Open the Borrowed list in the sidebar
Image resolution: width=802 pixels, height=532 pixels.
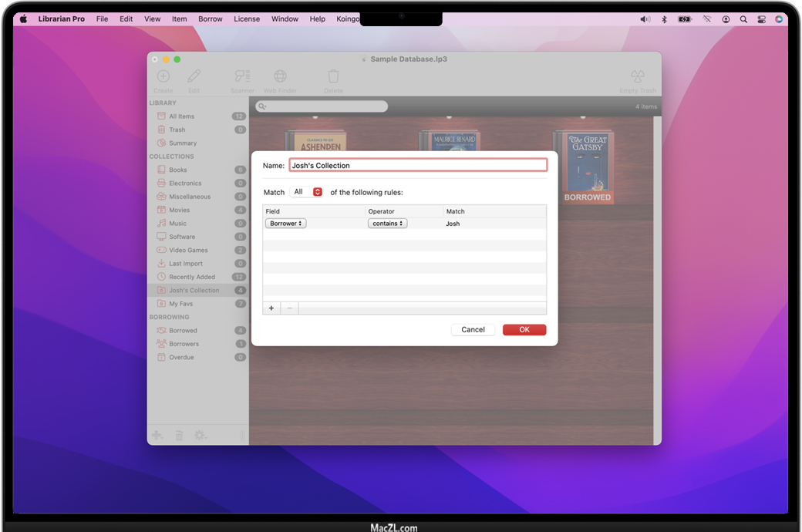pyautogui.click(x=197, y=330)
